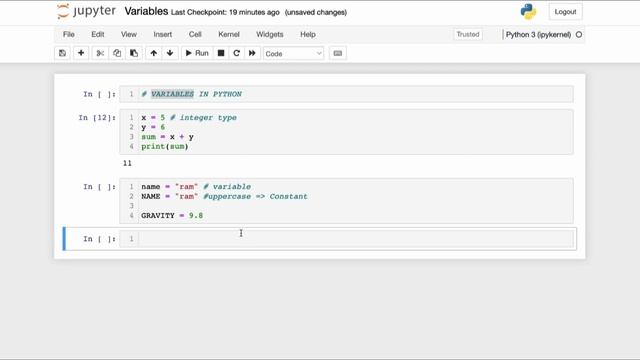
Task: Click the Python logo icon
Action: click(528, 11)
